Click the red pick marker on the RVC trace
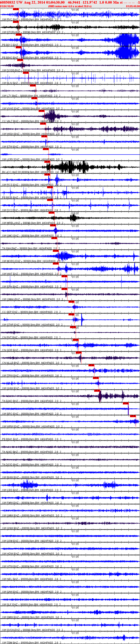 point(15,9)
